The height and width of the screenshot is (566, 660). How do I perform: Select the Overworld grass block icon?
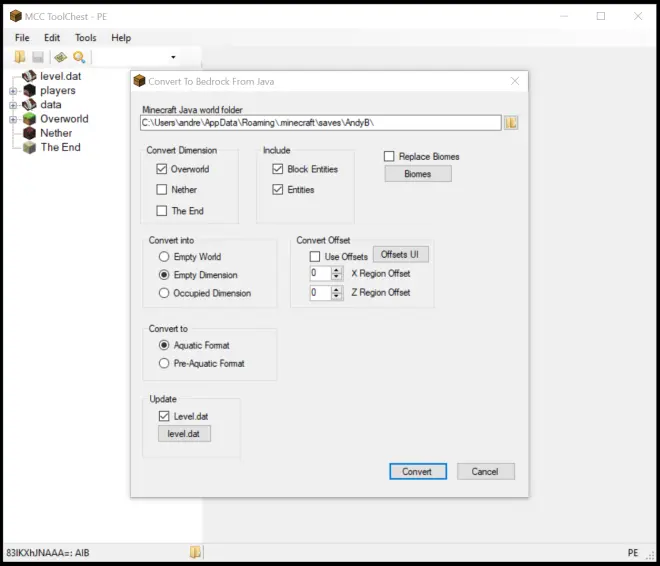point(29,119)
